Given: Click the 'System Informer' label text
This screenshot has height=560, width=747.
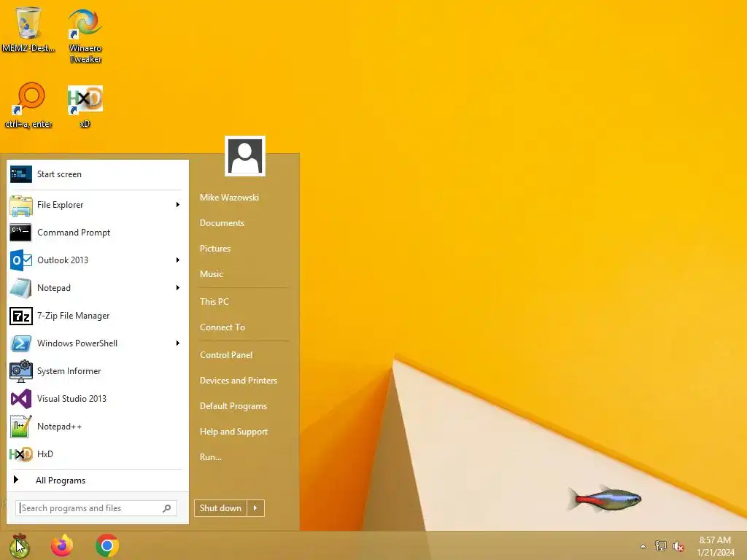Looking at the screenshot, I should point(69,371).
